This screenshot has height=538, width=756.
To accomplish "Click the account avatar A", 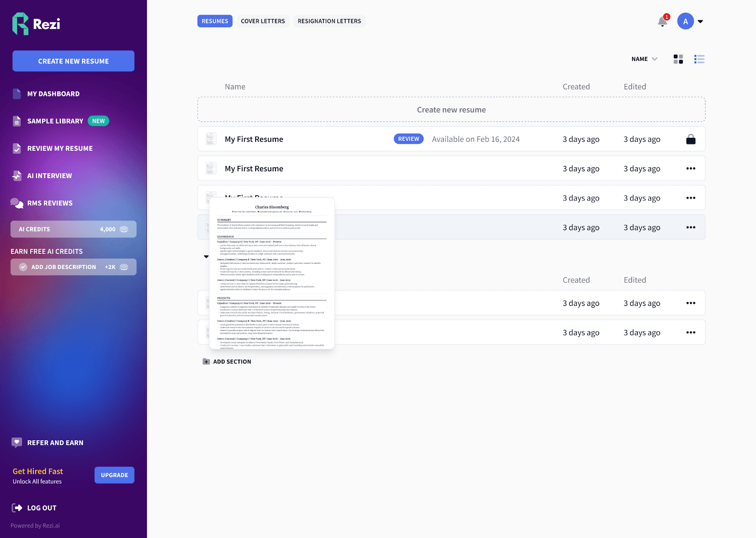I will tap(685, 21).
